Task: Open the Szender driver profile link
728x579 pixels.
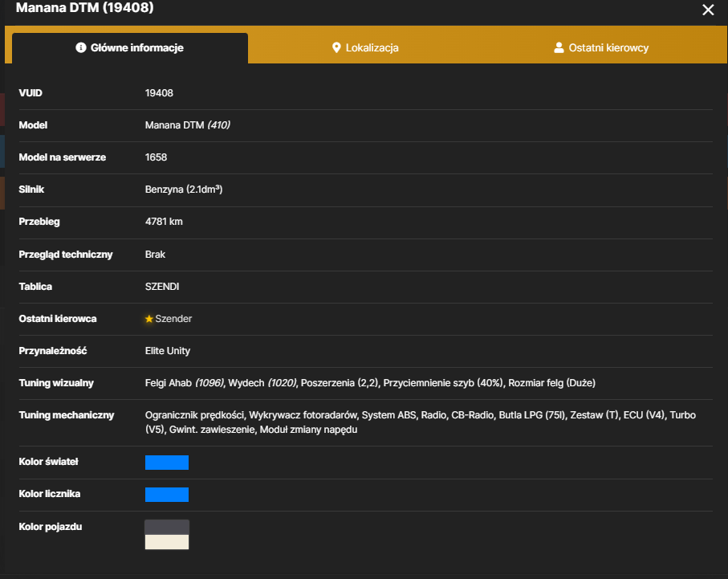Action: point(173,319)
